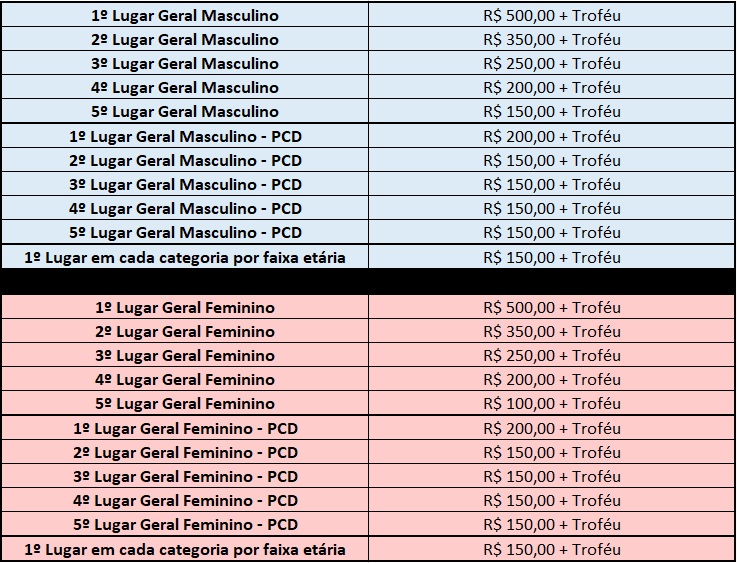Select the prize cell for 2º Lugar Geral Masculino
This screenshot has width=737, height=563.
coord(552,40)
